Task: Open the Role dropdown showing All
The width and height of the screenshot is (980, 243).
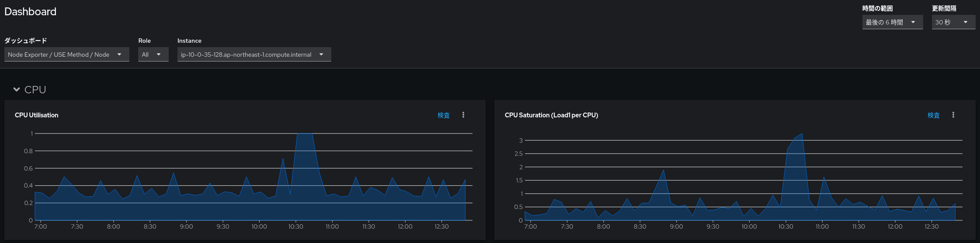Action: tap(153, 55)
